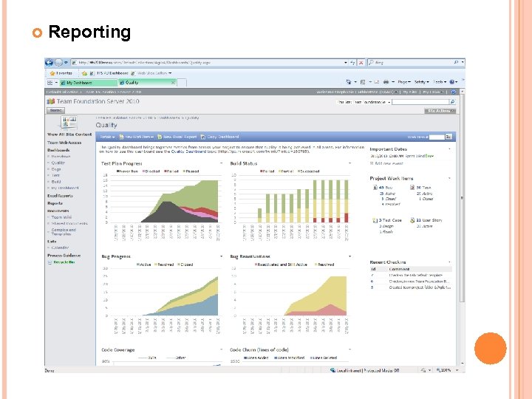This screenshot has width=532, height=399.
Task: Click the Go icon next to Work Item box
Action: coord(449,137)
